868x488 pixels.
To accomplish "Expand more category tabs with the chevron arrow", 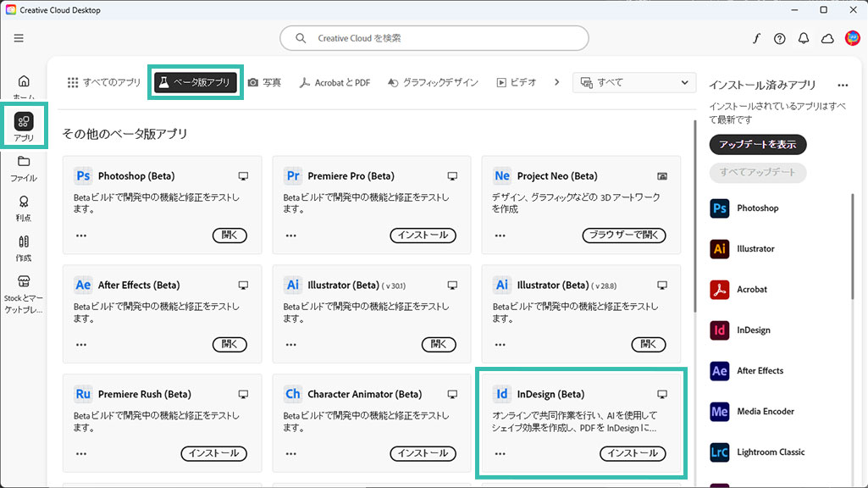I will [x=556, y=82].
